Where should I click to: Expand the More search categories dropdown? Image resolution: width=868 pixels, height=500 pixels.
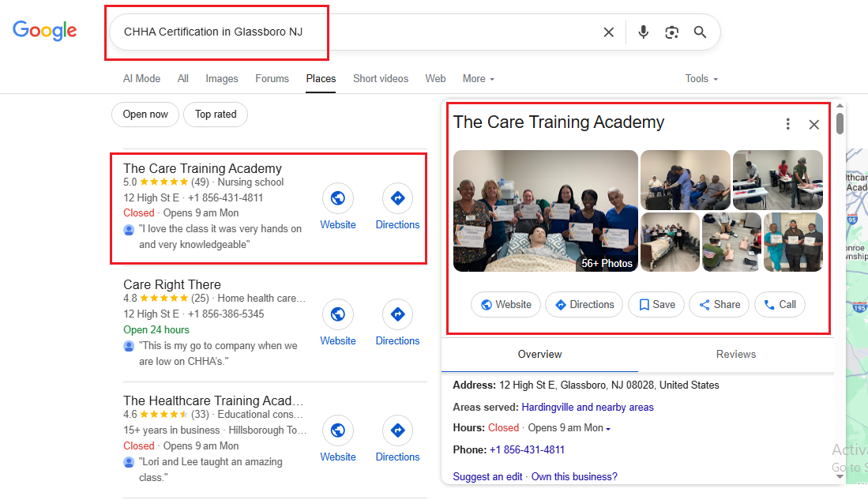pyautogui.click(x=479, y=79)
